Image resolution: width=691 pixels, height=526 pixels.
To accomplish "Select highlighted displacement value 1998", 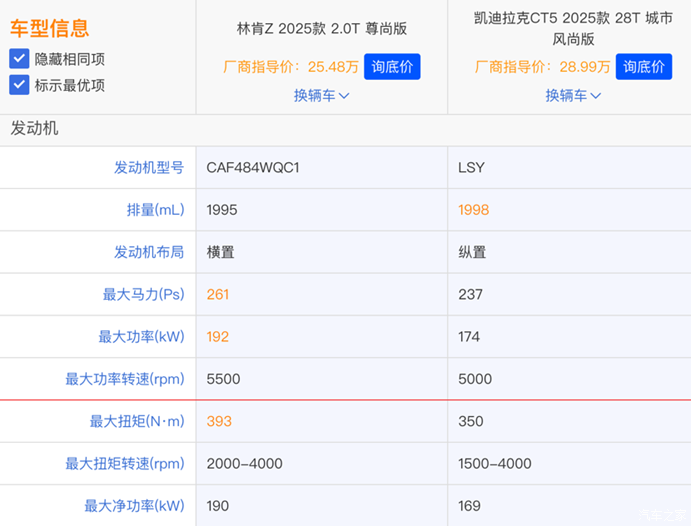I will [473, 210].
